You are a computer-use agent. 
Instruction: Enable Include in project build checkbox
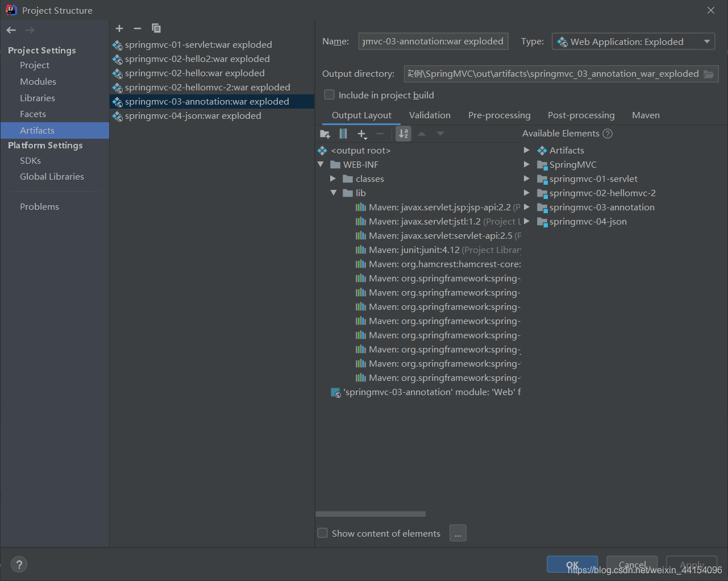point(330,95)
